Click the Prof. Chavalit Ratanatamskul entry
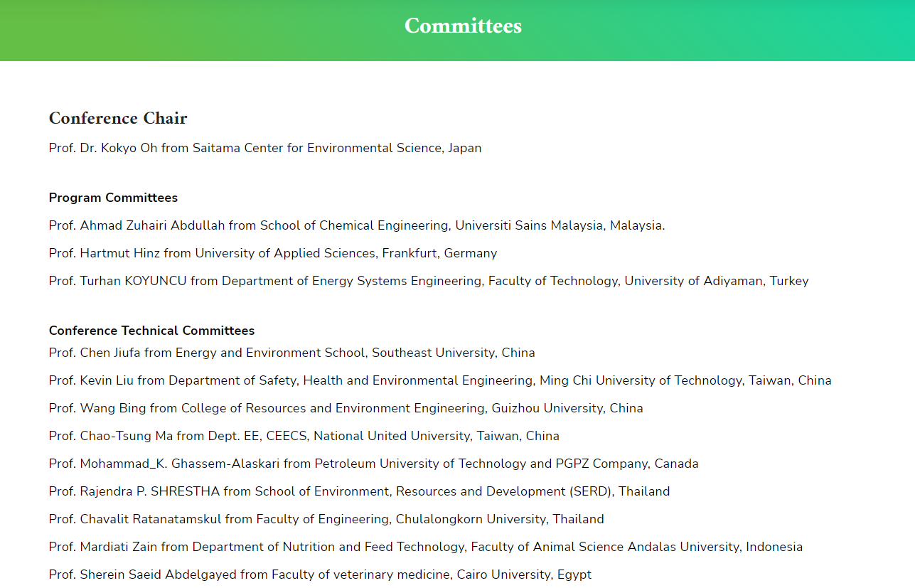915x588 pixels. pyautogui.click(x=326, y=519)
